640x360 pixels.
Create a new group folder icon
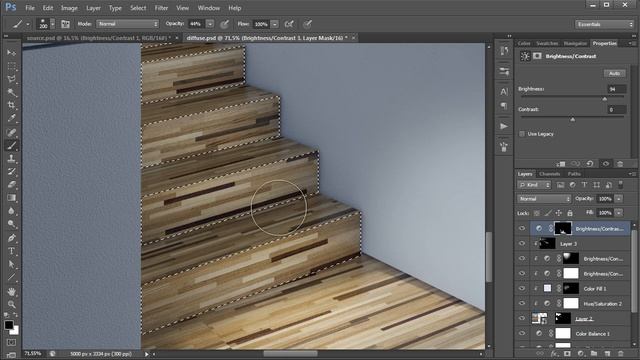tap(594, 353)
